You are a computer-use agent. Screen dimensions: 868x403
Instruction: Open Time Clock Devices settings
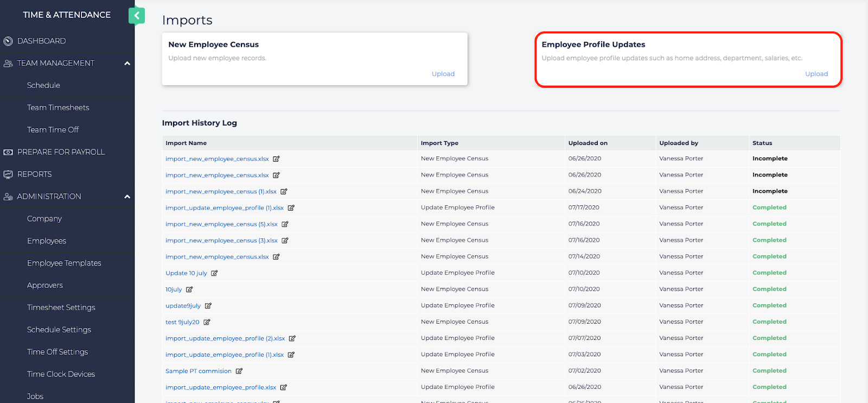pos(61,374)
